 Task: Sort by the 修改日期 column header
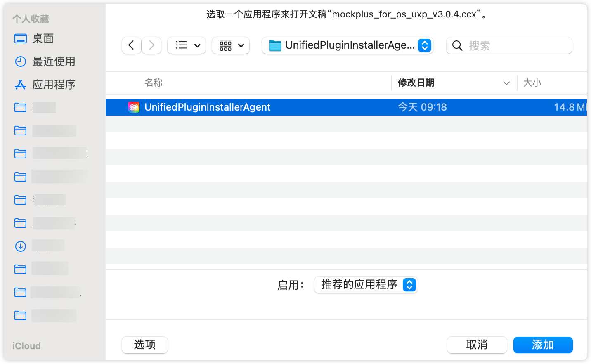pyautogui.click(x=416, y=83)
